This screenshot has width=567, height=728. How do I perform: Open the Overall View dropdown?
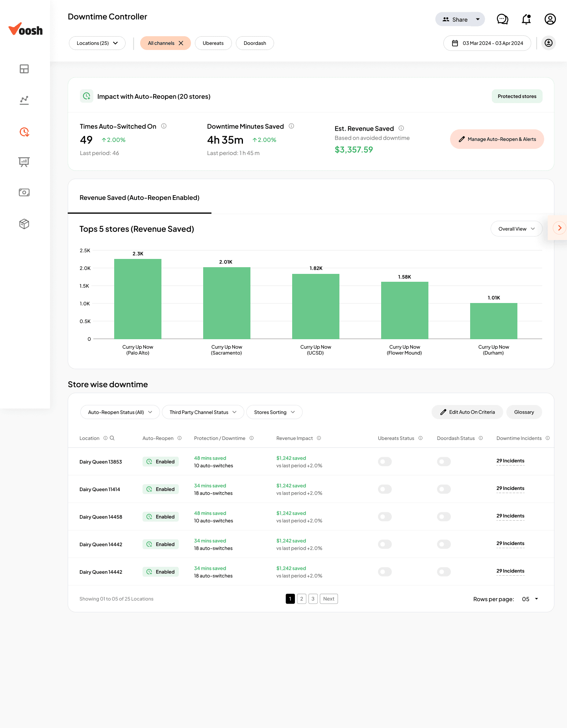(516, 229)
